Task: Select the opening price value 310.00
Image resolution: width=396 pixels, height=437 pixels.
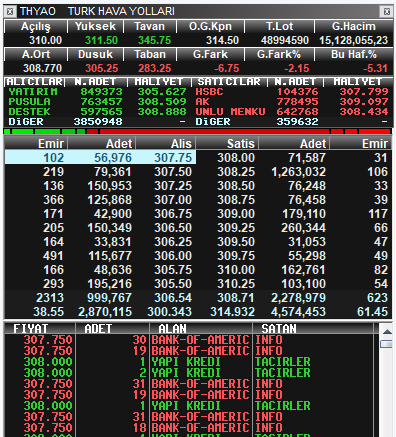Action: [x=45, y=40]
